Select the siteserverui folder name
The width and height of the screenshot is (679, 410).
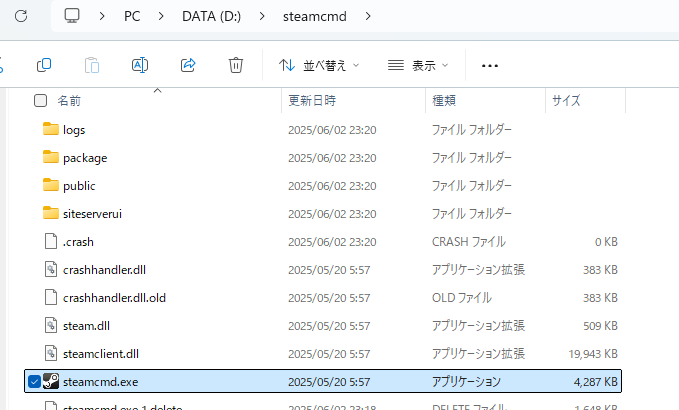(92, 214)
